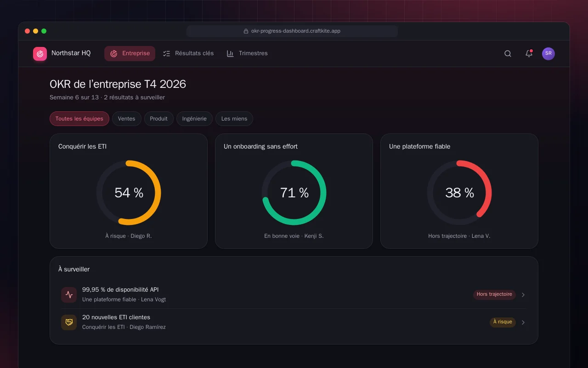Image resolution: width=588 pixels, height=368 pixels.
Task: Open notifications bell icon
Action: (x=529, y=54)
